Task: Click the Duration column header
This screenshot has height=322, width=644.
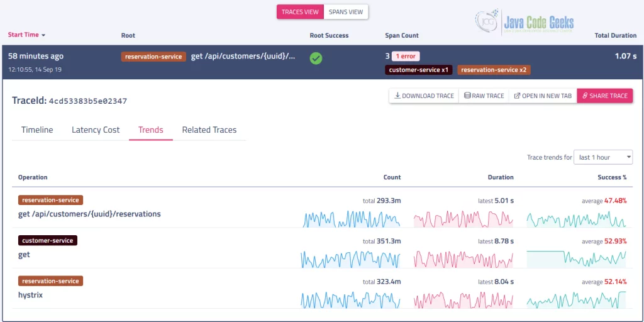Action: (501, 177)
